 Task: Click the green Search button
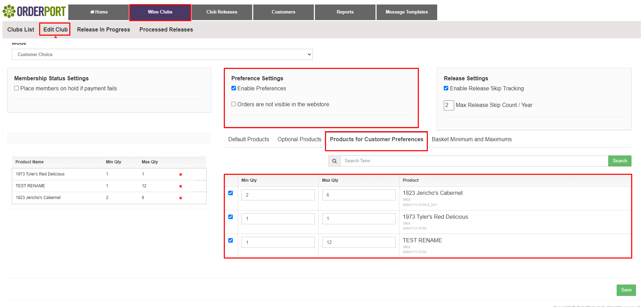click(620, 161)
